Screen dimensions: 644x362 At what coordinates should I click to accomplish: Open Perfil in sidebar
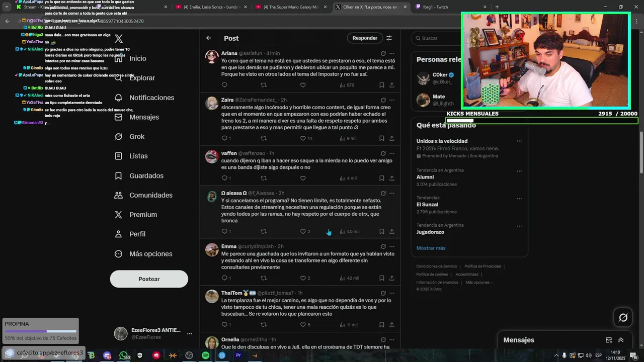130,234
